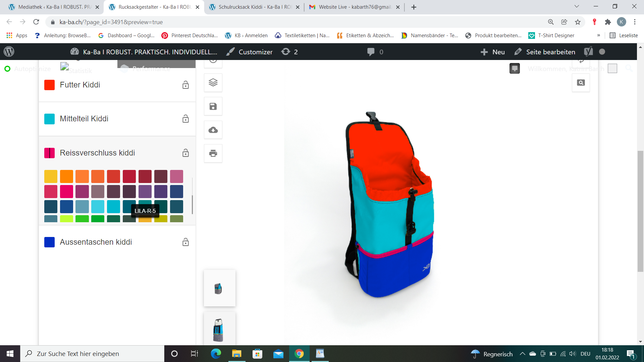This screenshot has height=362, width=644.
Task: Bookmark this page with the star icon
Action: (578, 22)
